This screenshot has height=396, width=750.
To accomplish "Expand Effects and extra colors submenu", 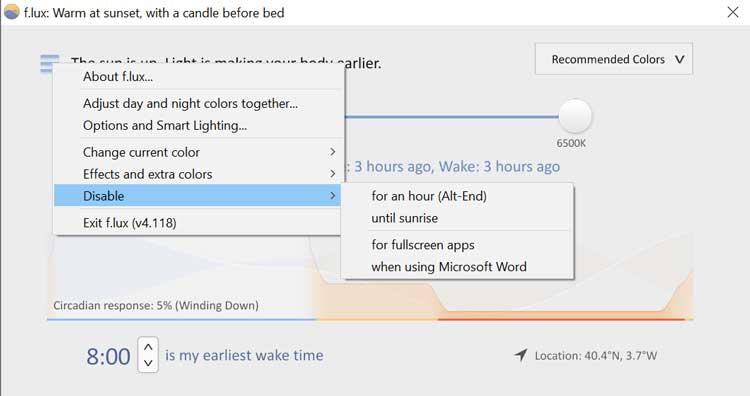I will coord(197,174).
